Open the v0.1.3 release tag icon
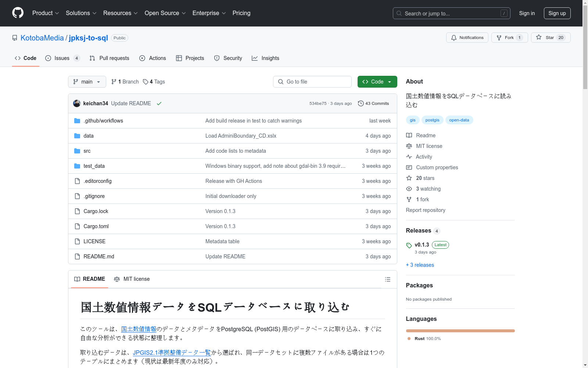This screenshot has width=588, height=368. (409, 245)
